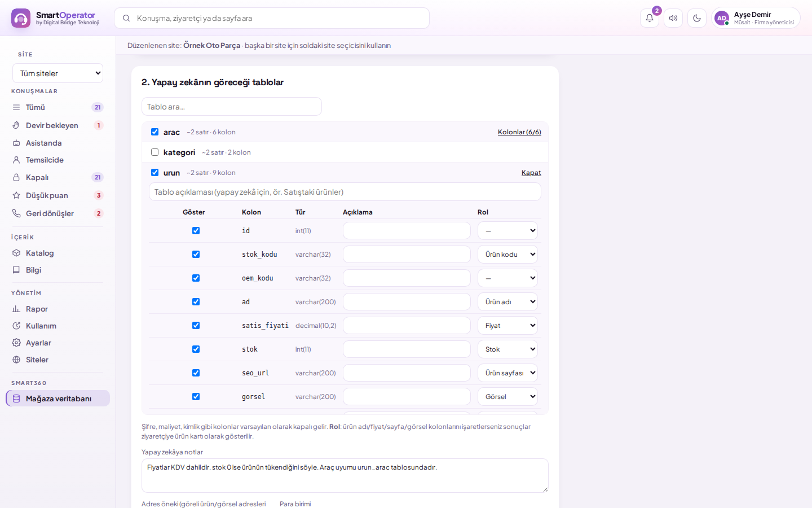Switch to dark mode moon icon
This screenshot has width=812, height=508.
(x=697, y=18)
